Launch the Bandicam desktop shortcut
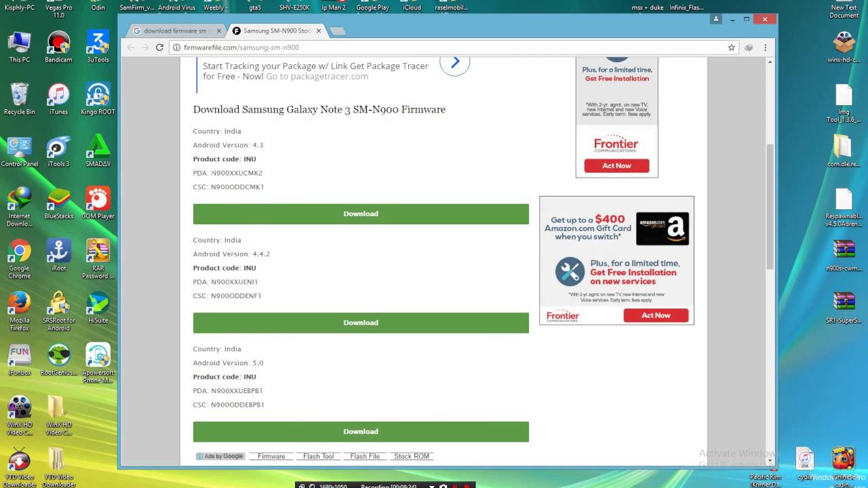Screen dimensions: 868x488 58,46
